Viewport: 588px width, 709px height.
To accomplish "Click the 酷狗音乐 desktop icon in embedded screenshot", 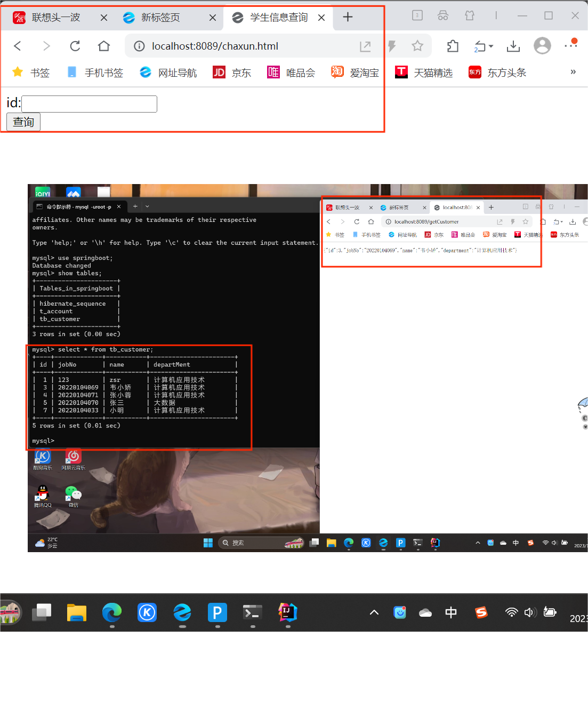I will 43,459.
